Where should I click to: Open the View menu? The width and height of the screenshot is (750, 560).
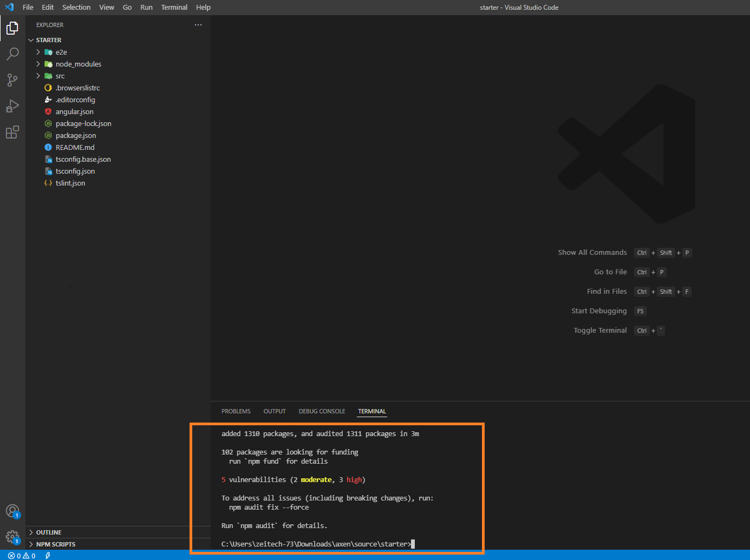pos(107,8)
